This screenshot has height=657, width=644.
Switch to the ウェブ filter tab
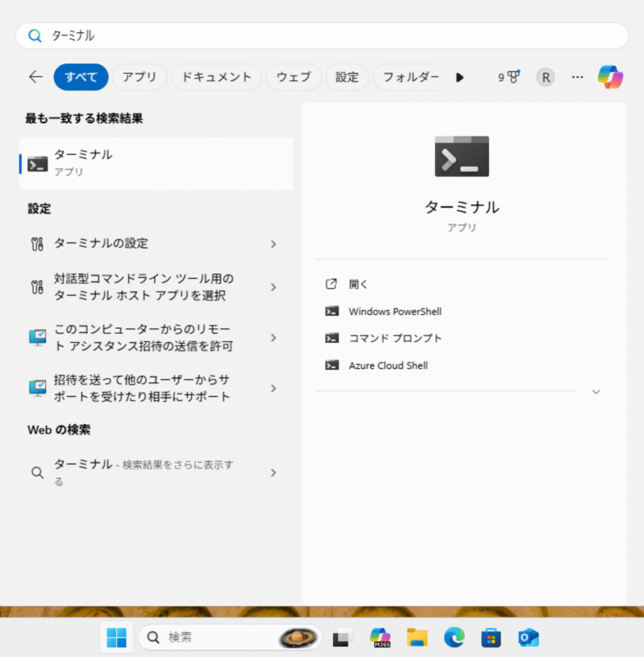(293, 77)
